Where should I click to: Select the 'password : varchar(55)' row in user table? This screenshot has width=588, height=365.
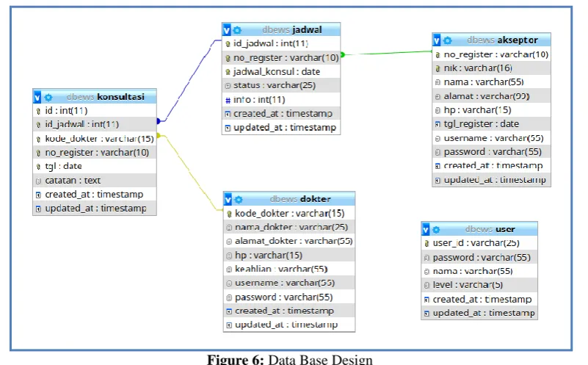click(x=479, y=258)
